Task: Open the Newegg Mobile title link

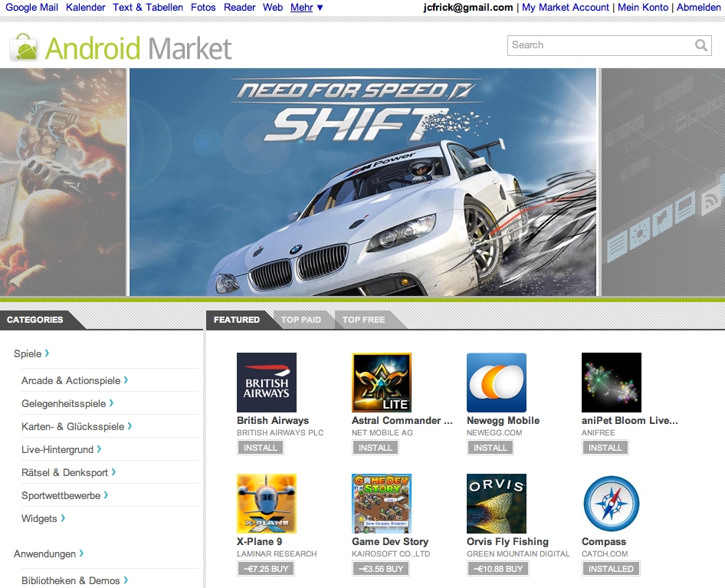Action: tap(503, 421)
